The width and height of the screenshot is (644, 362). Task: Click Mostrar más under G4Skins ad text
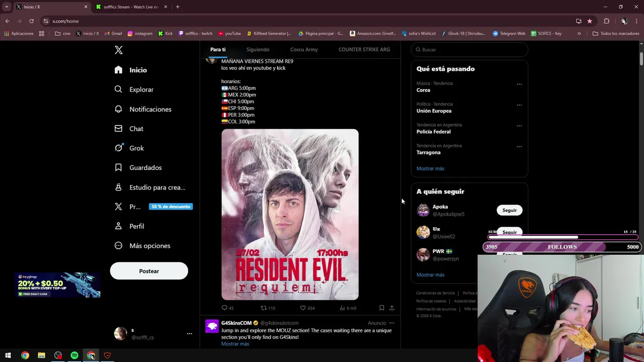pyautogui.click(x=235, y=344)
